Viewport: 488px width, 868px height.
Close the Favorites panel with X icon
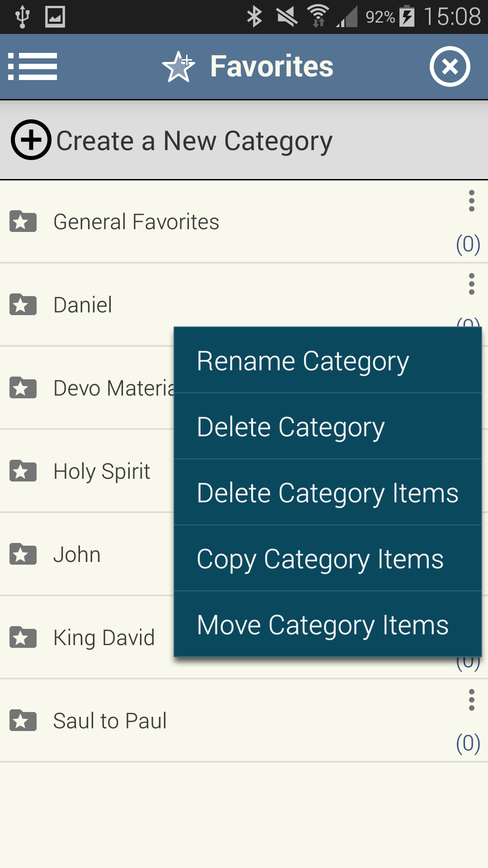click(x=450, y=66)
